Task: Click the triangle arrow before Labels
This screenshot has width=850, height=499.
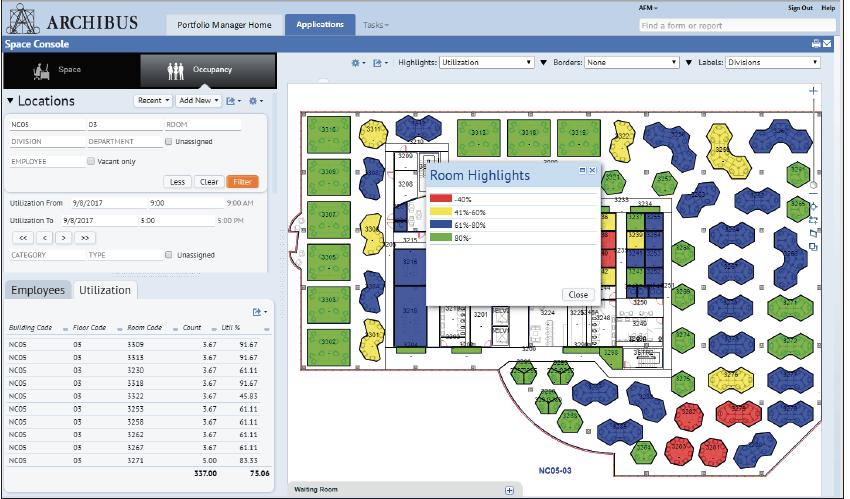Action: tap(688, 63)
